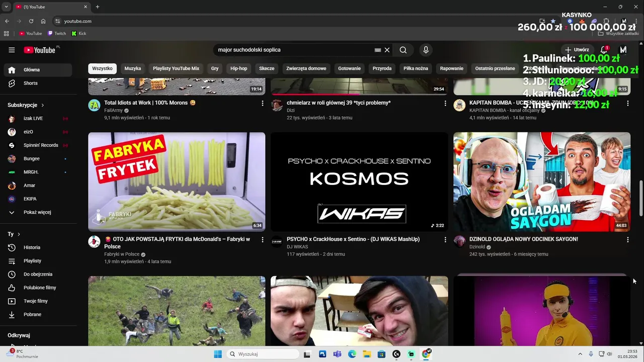Open options for Total Idiots at Work video
Screen dimensions: 644x362
pos(262,103)
